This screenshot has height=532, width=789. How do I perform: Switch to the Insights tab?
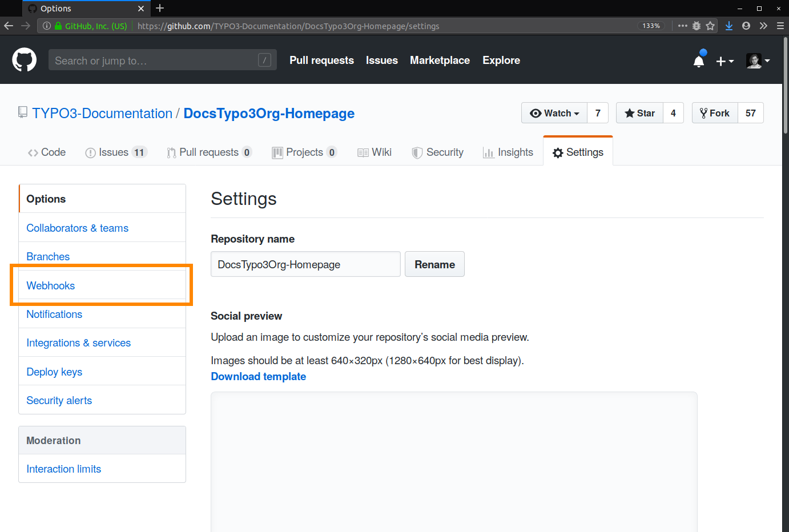click(x=508, y=152)
